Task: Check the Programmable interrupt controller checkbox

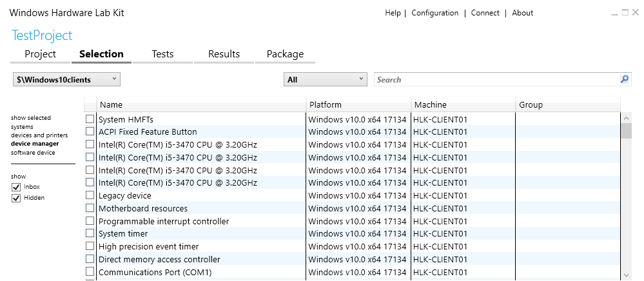Action: click(90, 221)
